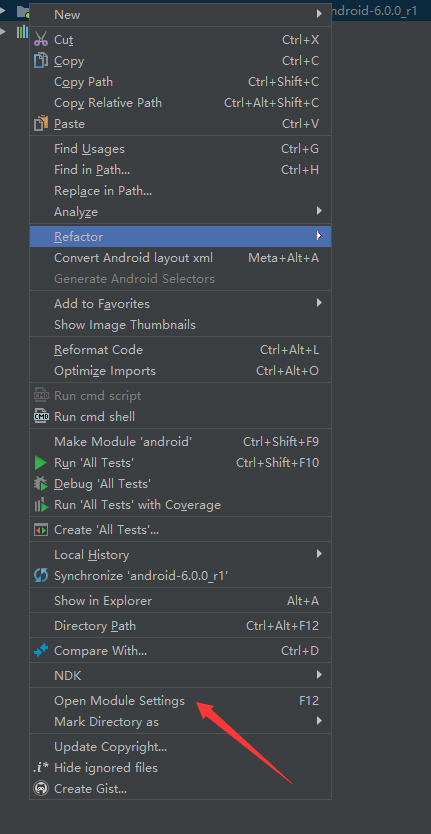Expand the Refactor submenu arrow
The height and width of the screenshot is (834, 431).
(x=319, y=236)
